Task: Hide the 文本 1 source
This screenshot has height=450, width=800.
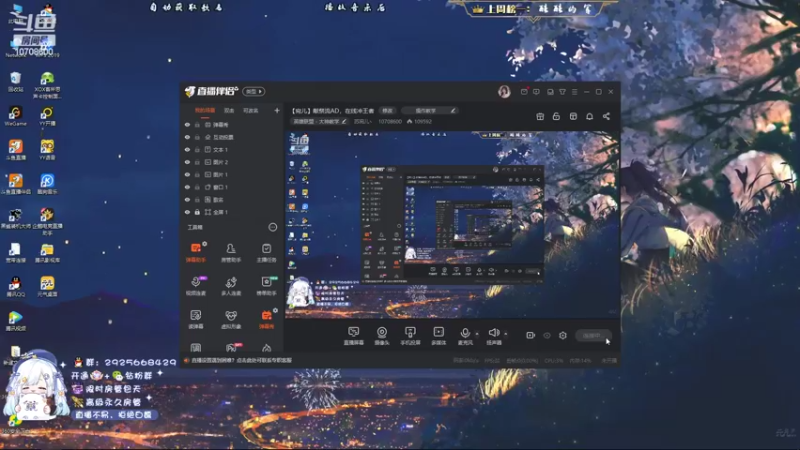Action: [187, 149]
